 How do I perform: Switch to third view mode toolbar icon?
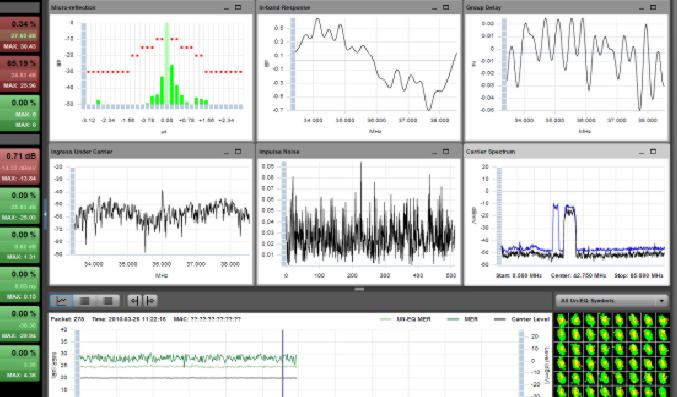108,301
